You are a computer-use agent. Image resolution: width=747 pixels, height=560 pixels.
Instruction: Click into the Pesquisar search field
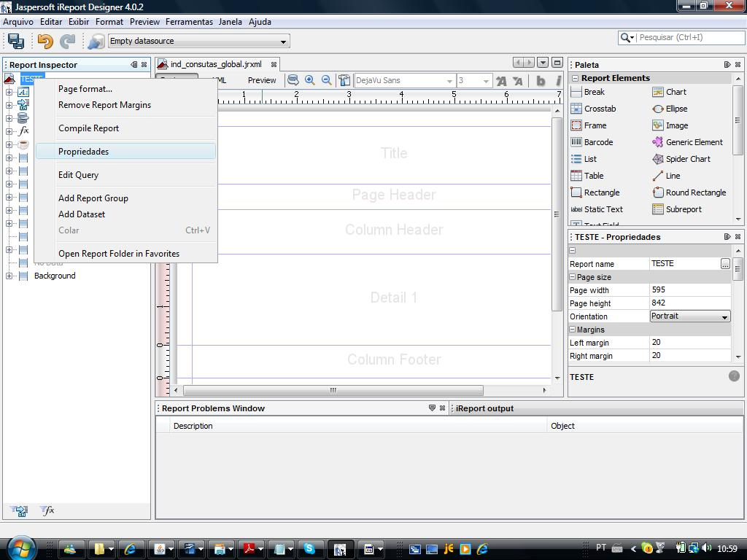tap(691, 38)
